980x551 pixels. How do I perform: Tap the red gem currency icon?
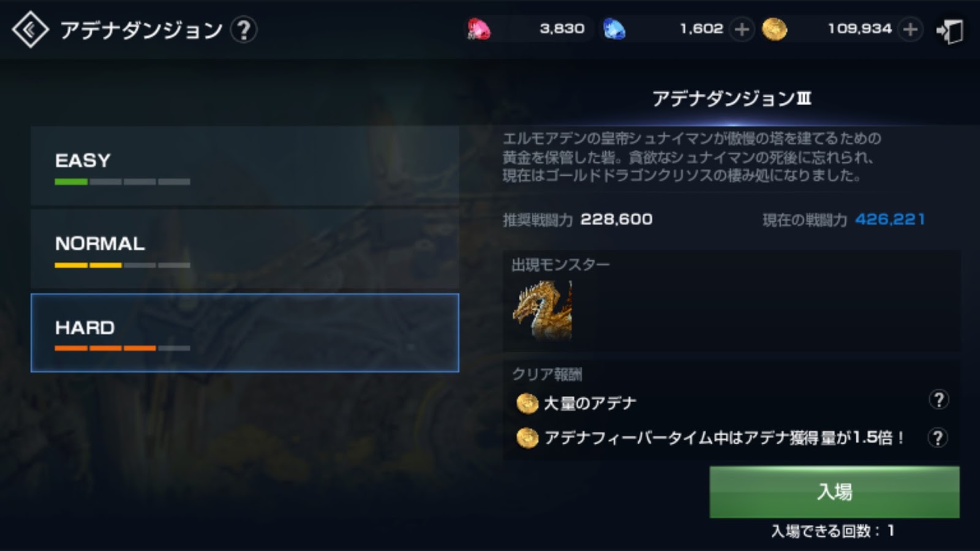point(478,29)
